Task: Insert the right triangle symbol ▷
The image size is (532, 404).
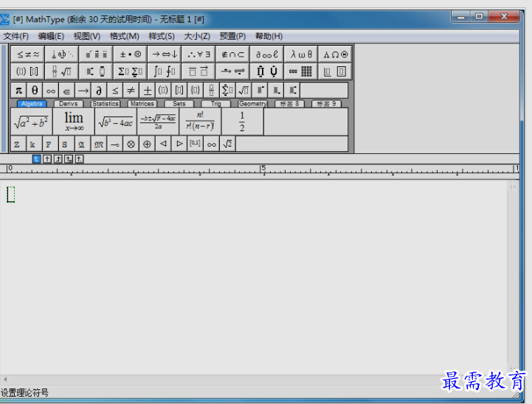Action: pyautogui.click(x=179, y=144)
